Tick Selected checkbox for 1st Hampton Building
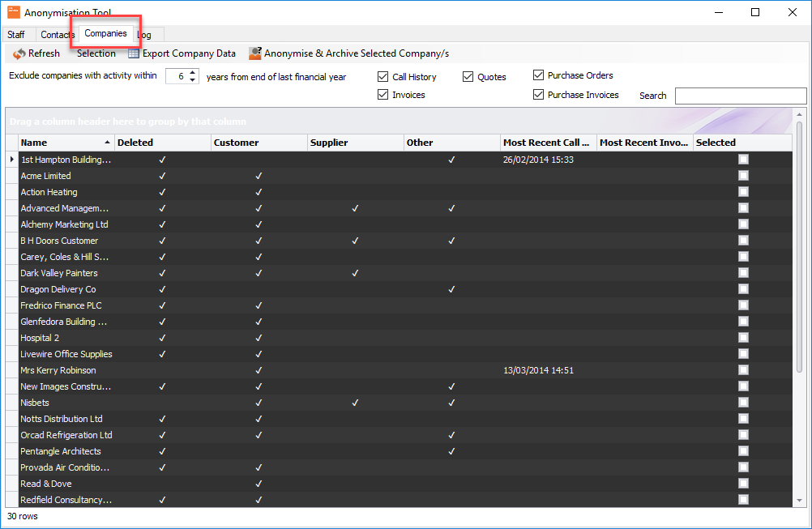Image resolution: width=812 pixels, height=529 pixels. (x=744, y=160)
